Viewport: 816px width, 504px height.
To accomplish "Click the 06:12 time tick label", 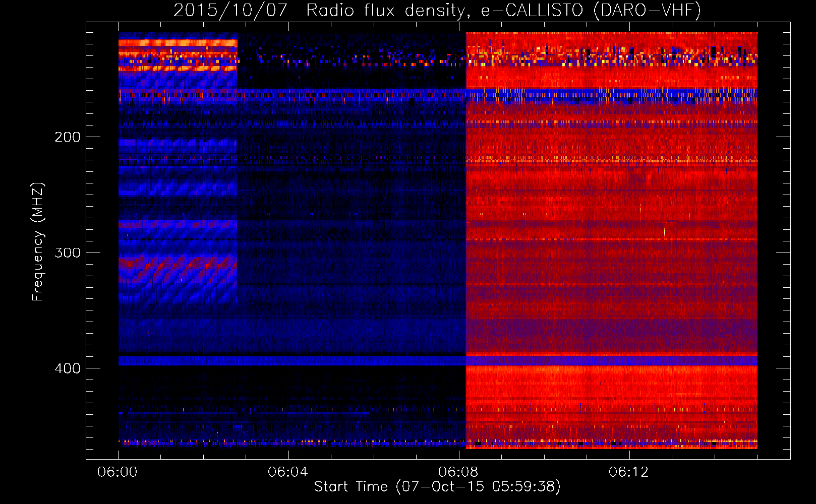I will click(x=629, y=472).
